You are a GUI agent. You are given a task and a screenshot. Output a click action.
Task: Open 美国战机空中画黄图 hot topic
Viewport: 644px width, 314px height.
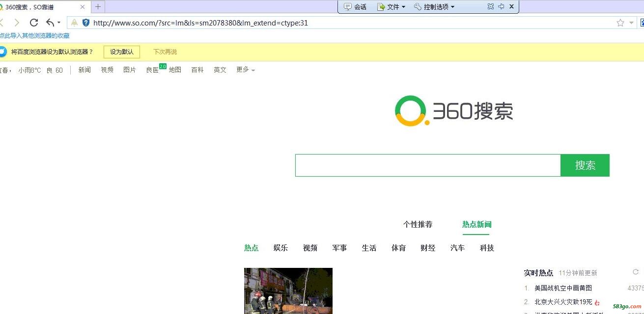[x=563, y=288]
